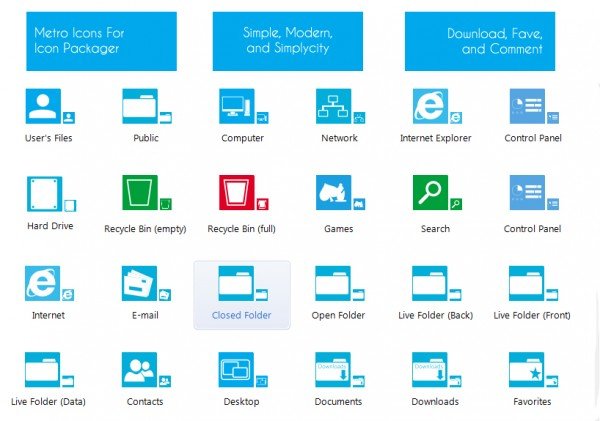Click the Computer icon
The width and height of the screenshot is (600, 421).
click(x=237, y=106)
